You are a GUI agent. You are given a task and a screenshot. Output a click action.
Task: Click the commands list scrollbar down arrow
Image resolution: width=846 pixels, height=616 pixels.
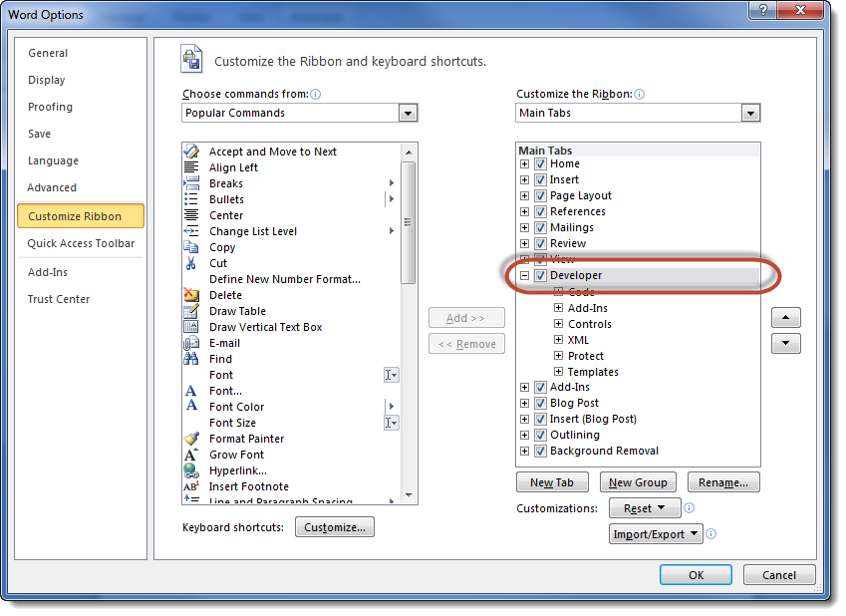(408, 495)
